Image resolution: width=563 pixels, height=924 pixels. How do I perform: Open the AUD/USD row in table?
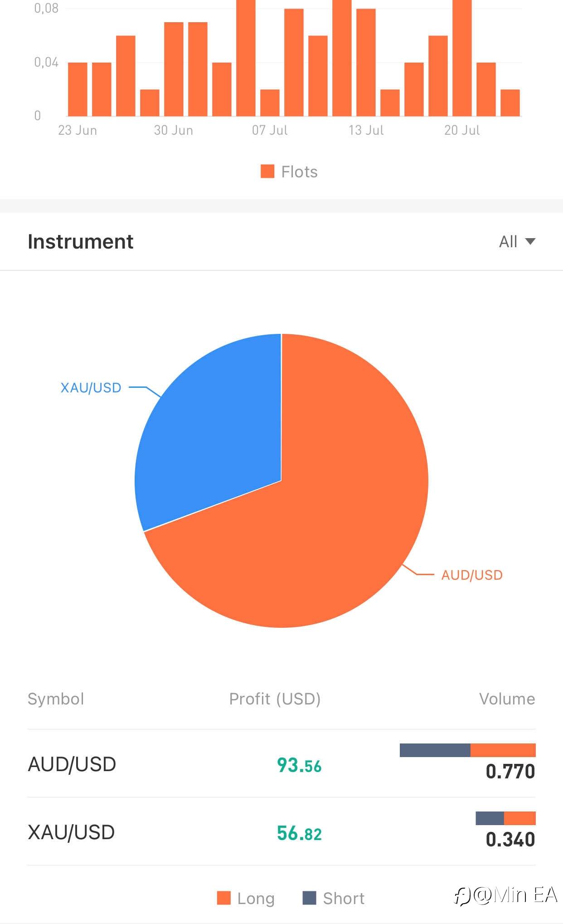click(x=72, y=764)
